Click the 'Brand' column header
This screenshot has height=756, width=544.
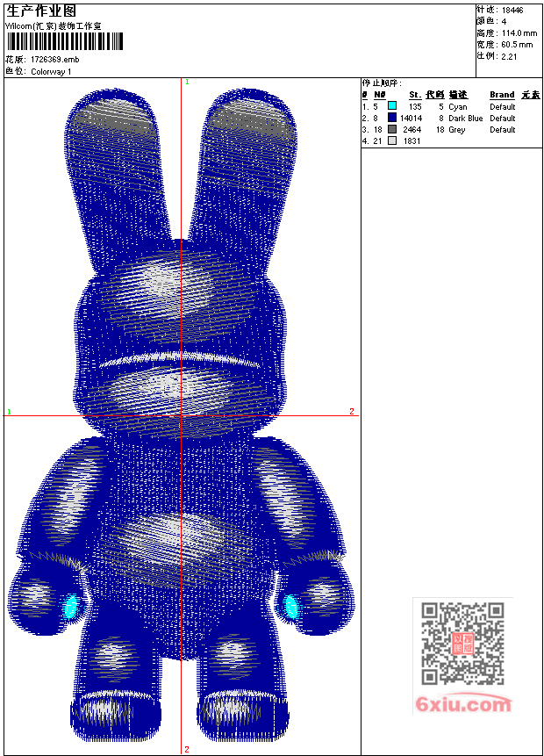click(502, 95)
